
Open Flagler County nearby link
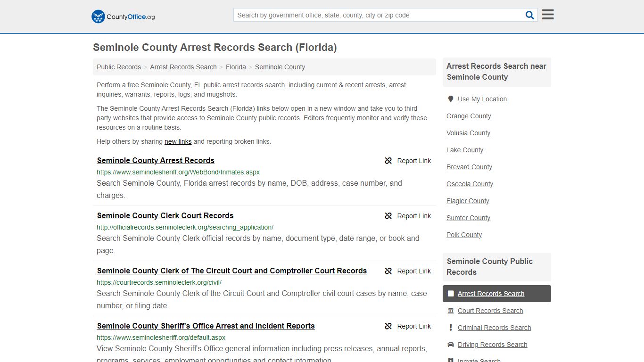click(x=468, y=201)
